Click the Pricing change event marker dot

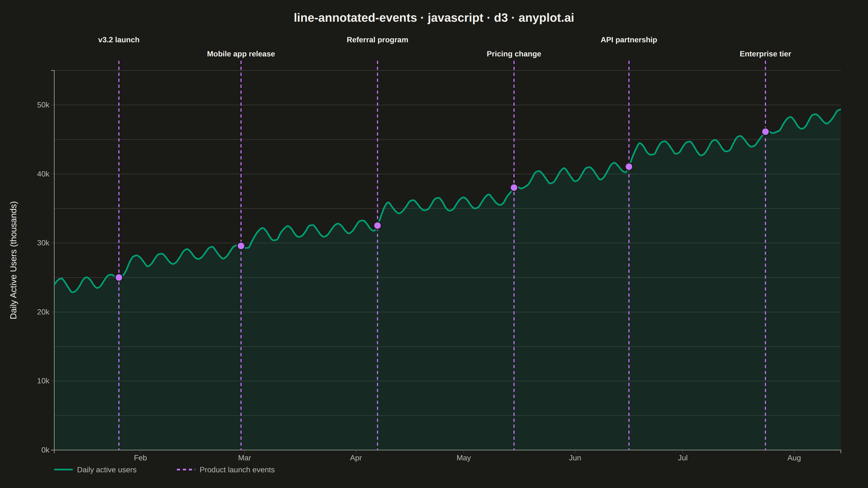[514, 188]
